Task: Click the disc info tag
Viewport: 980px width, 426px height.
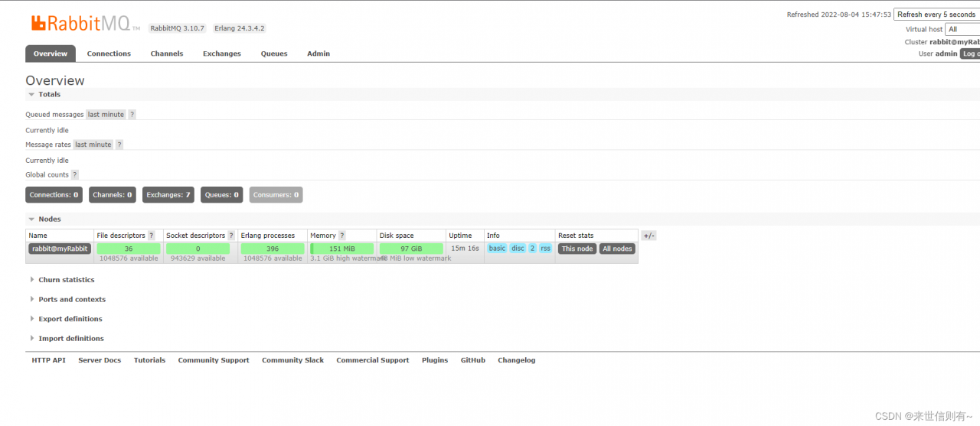Action: (518, 249)
